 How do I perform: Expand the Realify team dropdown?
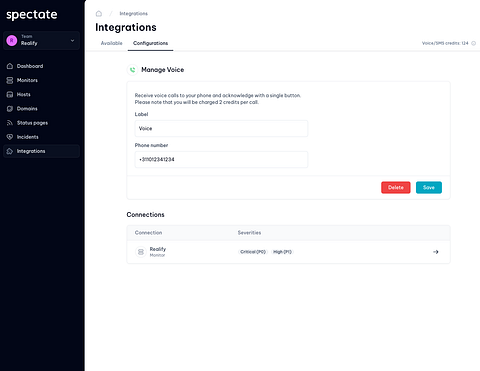point(41,40)
